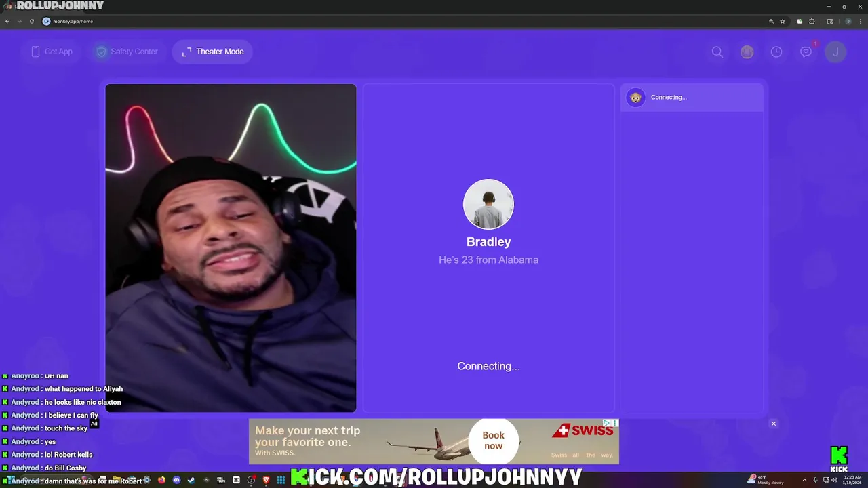The width and height of the screenshot is (868, 488).
Task: Click the round avatar icon beside search
Action: tap(747, 52)
